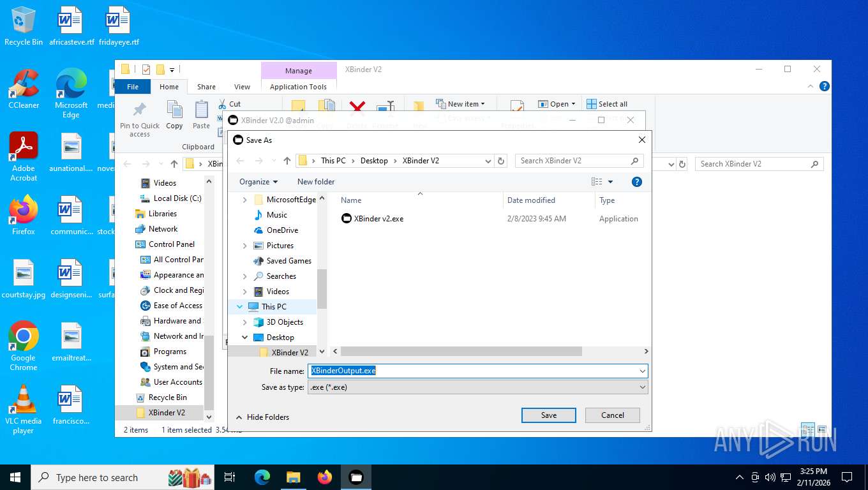The image size is (868, 490).
Task: Switch to the Home ribbon tab
Action: coord(169,87)
